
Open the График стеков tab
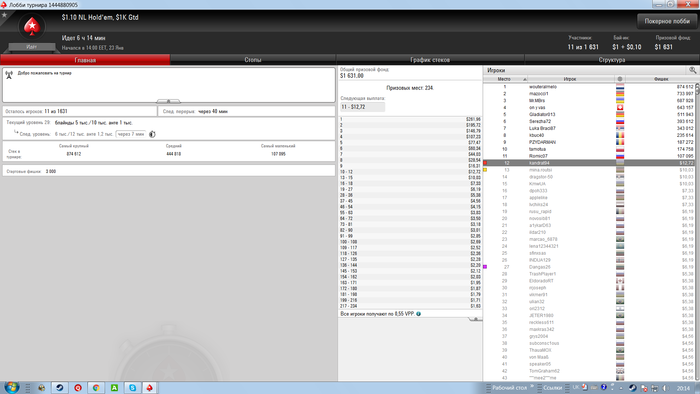tap(430, 60)
